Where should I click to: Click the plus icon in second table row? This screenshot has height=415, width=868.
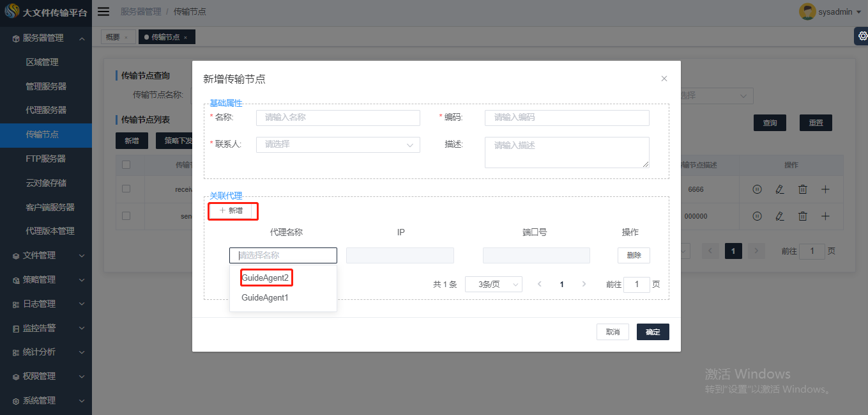[x=825, y=216]
